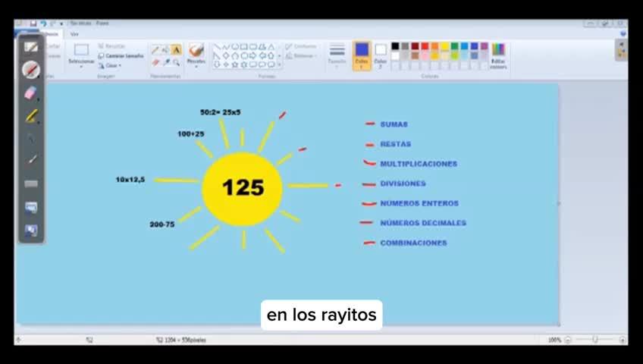Click the Pencil tool in Herramientas

pyautogui.click(x=155, y=50)
